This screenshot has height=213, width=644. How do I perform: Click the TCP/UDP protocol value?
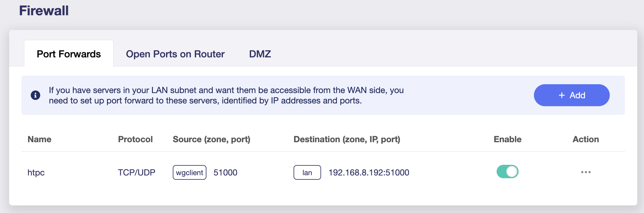click(136, 172)
